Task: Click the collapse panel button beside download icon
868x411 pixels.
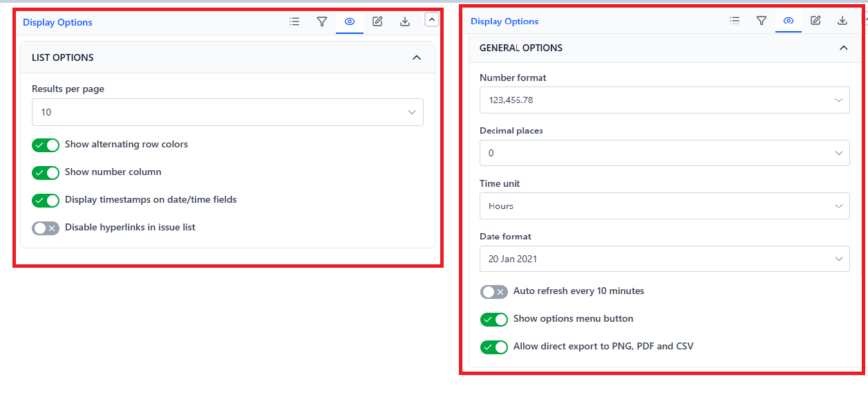Action: click(x=432, y=20)
